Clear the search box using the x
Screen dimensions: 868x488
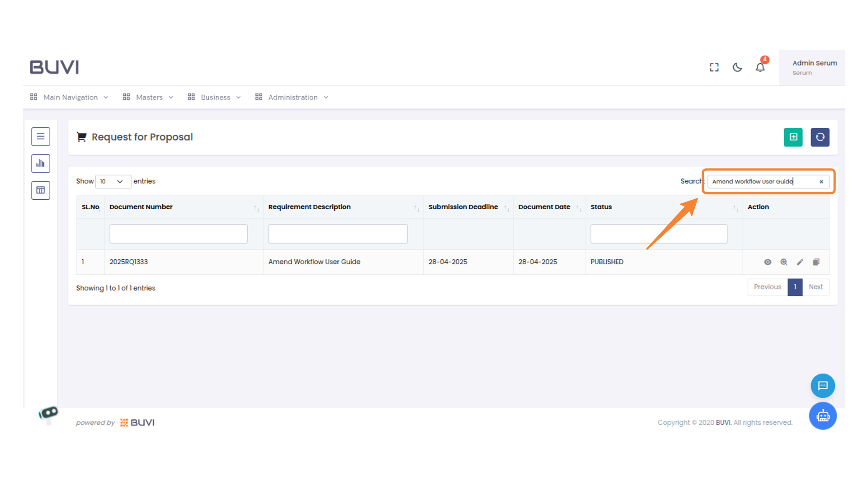[821, 182]
